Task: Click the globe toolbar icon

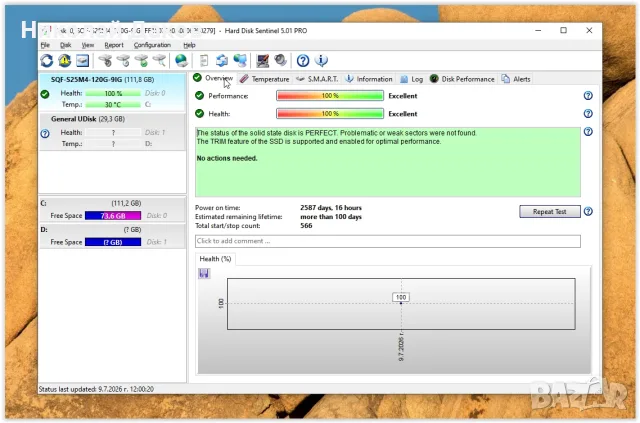Action: tap(181, 61)
